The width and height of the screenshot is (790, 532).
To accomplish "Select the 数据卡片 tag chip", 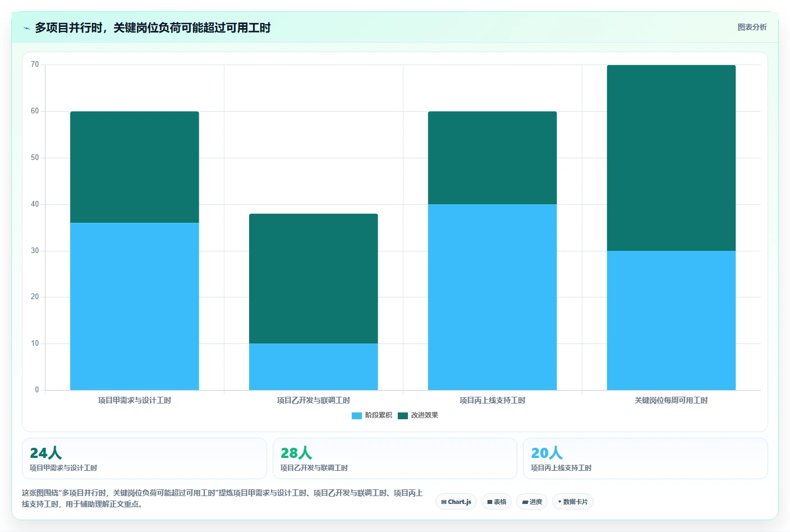I will (573, 502).
